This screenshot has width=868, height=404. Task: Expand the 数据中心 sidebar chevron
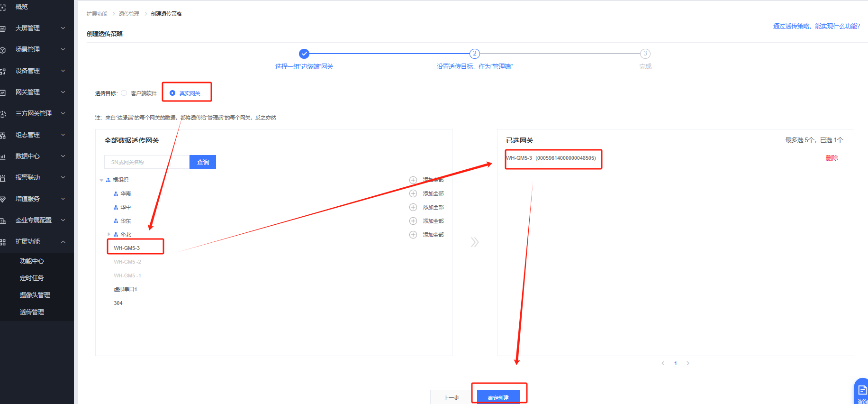[x=63, y=156]
